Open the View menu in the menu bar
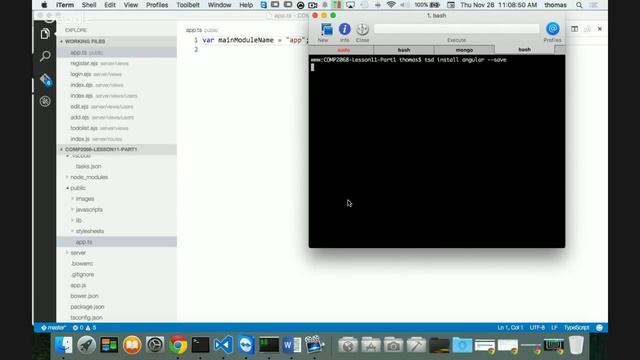This screenshot has height=360, width=640. [131, 5]
